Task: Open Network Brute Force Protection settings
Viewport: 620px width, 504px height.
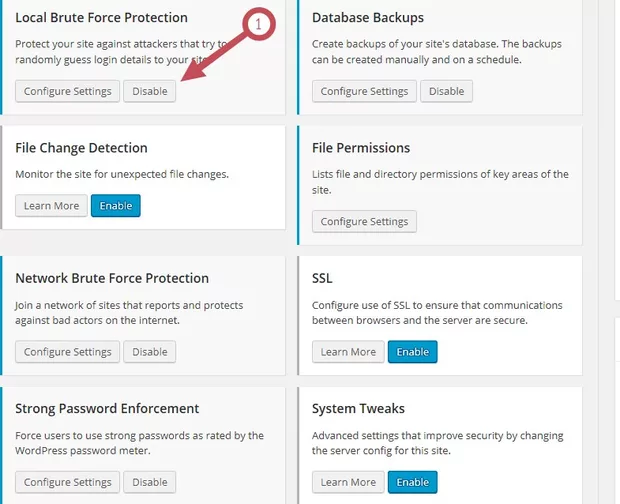Action: (x=67, y=352)
